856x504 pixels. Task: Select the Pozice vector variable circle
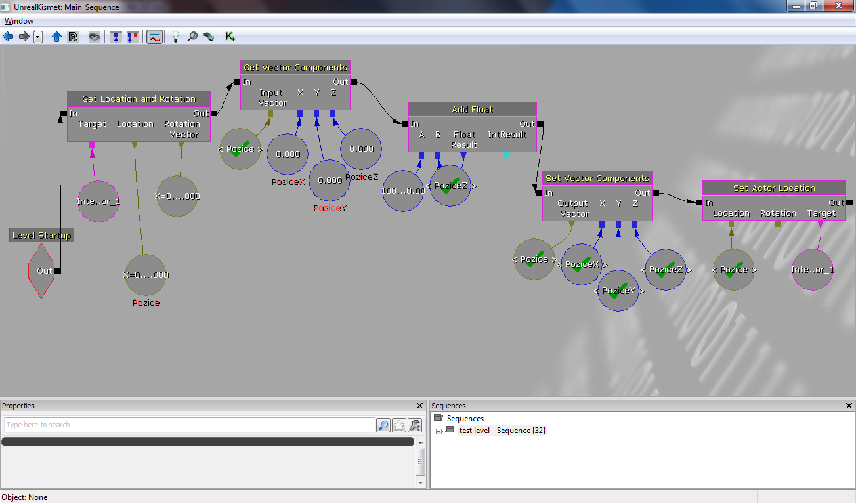(x=146, y=275)
